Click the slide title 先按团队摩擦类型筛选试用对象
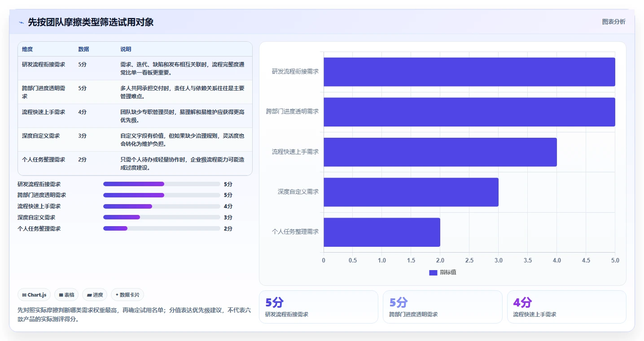This screenshot has width=644, height=341. [x=91, y=22]
